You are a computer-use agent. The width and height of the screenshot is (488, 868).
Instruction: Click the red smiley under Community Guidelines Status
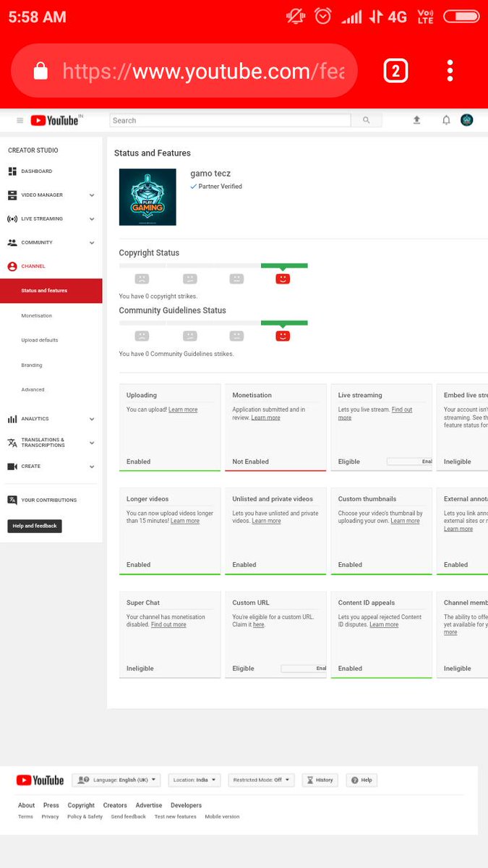(283, 336)
